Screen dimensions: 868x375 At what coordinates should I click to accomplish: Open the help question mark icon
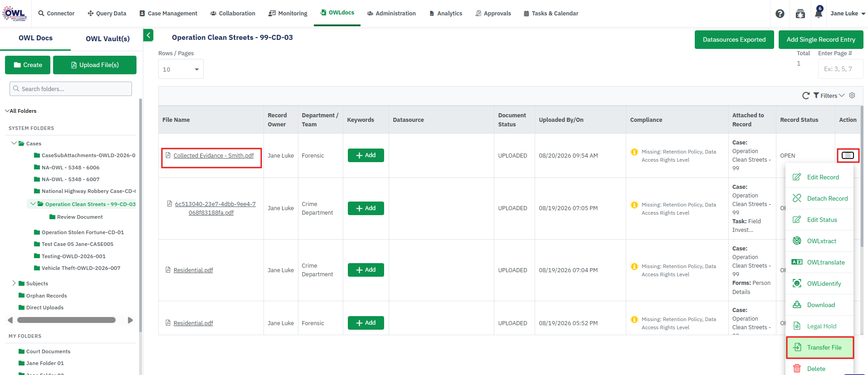(780, 14)
